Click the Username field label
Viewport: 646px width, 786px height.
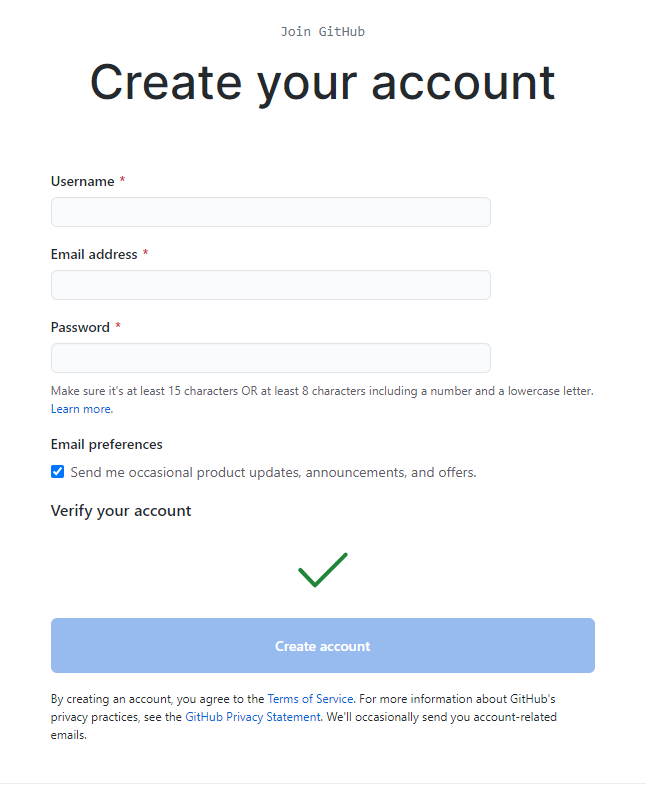[83, 181]
